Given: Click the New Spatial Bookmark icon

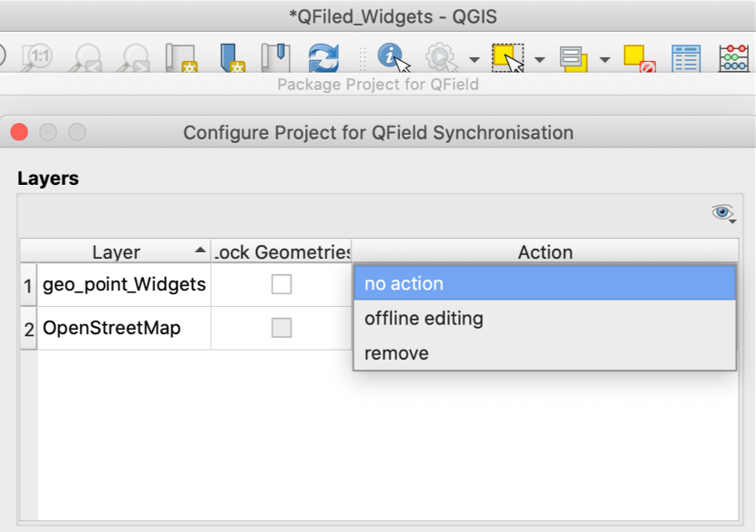Looking at the screenshot, I should point(232,58).
